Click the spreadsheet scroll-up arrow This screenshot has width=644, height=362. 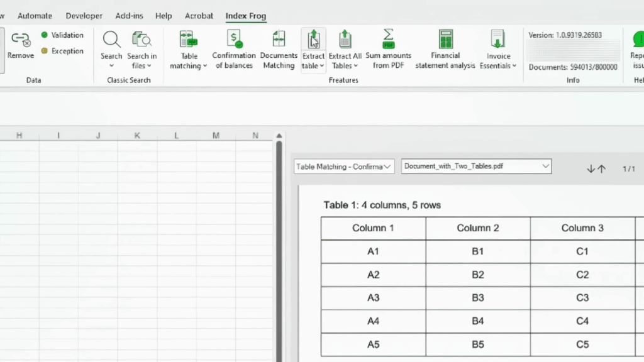279,136
